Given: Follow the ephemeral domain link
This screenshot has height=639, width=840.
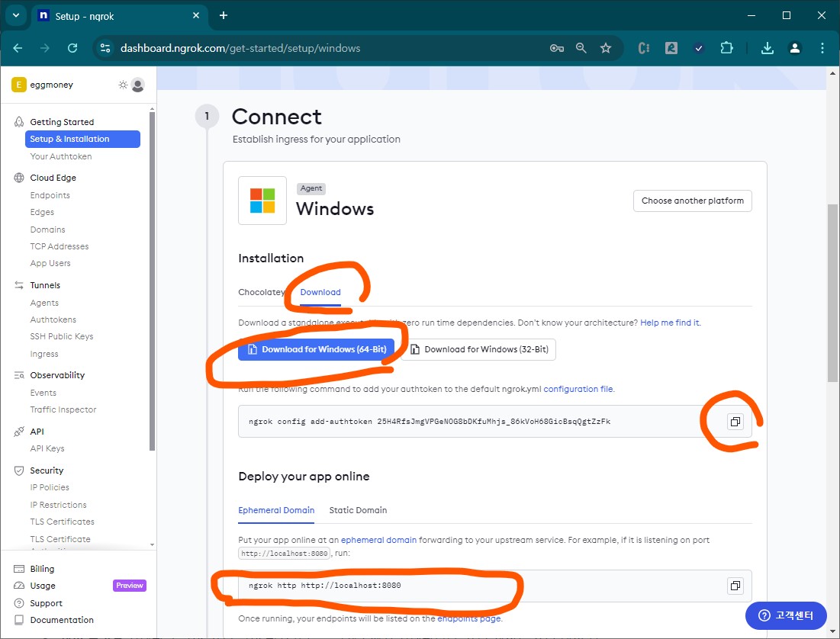Looking at the screenshot, I should click(378, 540).
